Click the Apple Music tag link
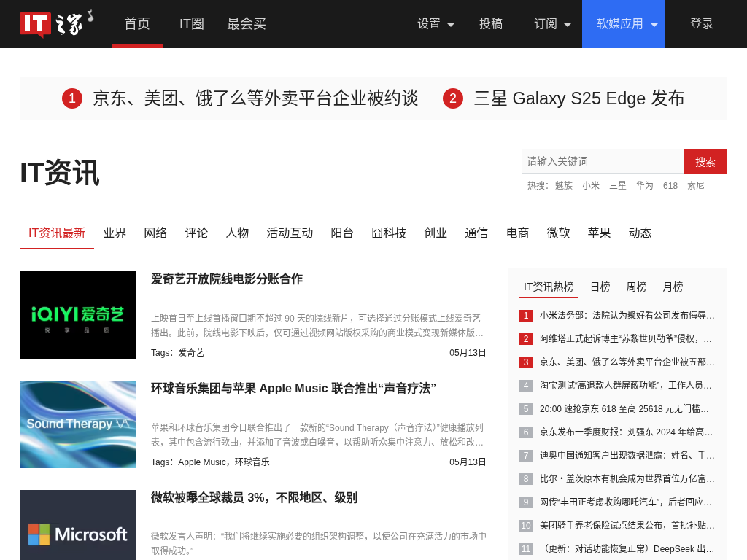 pos(201,462)
